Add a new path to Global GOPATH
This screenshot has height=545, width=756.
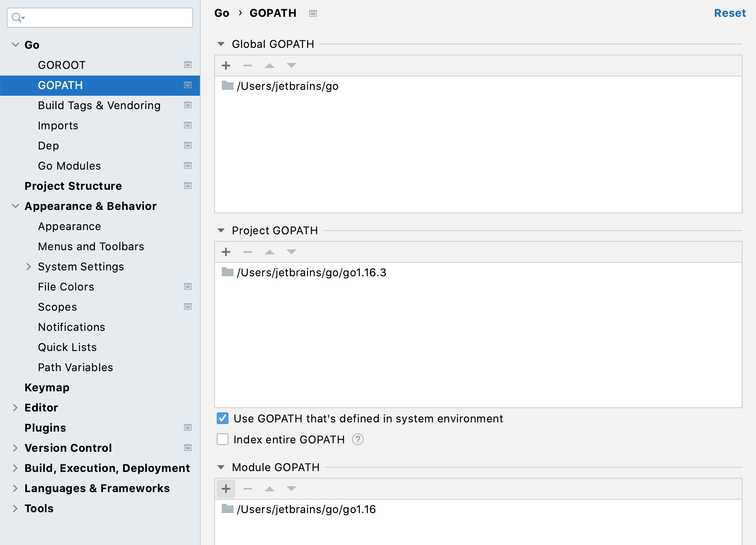226,66
